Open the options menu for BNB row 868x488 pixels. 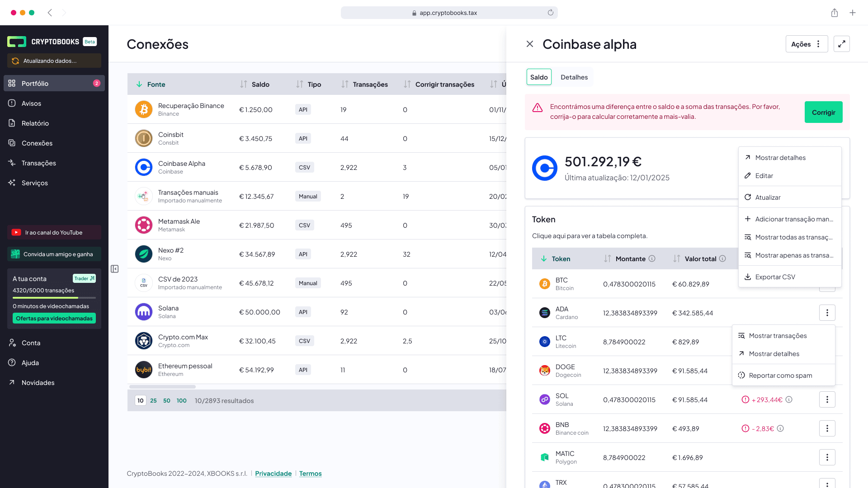coord(827,428)
